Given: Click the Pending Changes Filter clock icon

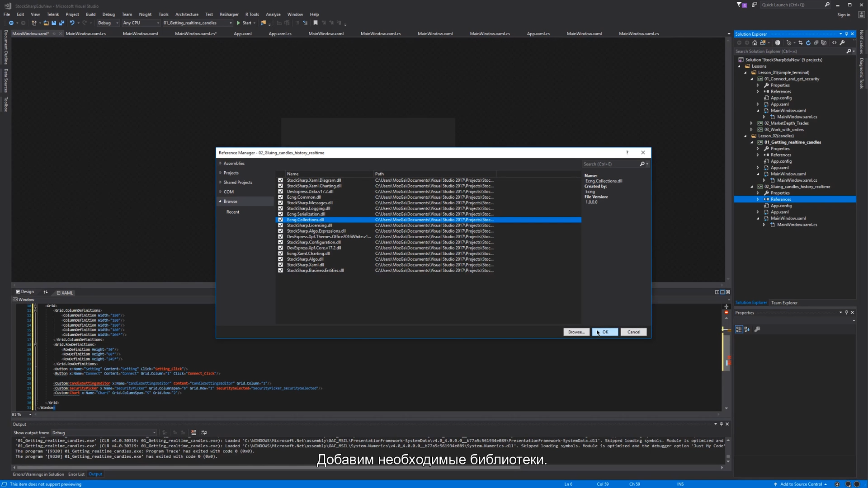Looking at the screenshot, I should 789,43.
